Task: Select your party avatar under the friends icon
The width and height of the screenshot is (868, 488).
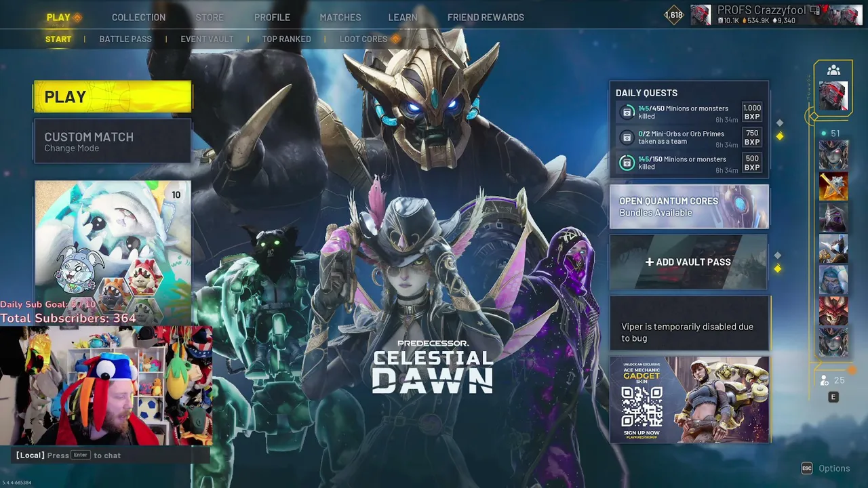Action: click(x=833, y=96)
